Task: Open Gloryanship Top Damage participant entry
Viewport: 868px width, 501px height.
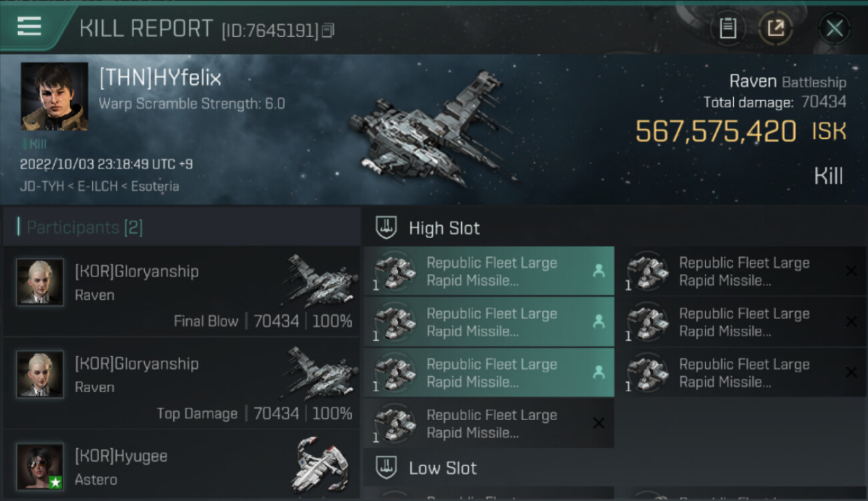Action: coord(182,383)
